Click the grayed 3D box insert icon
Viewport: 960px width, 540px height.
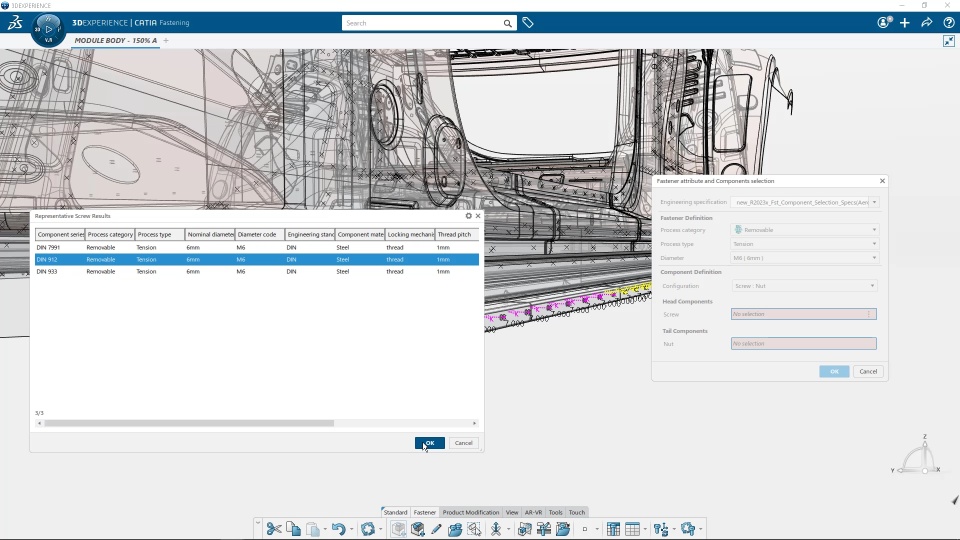(x=398, y=528)
